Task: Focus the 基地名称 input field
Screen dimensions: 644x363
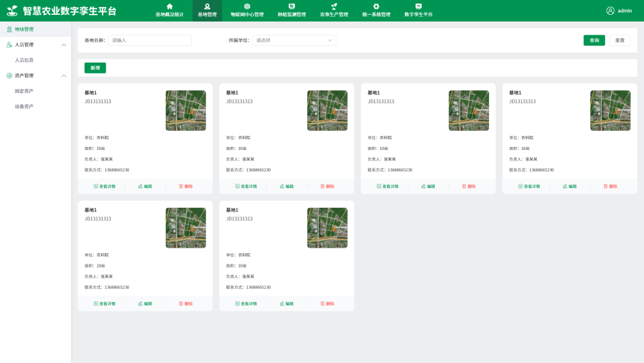Action: pos(150,40)
